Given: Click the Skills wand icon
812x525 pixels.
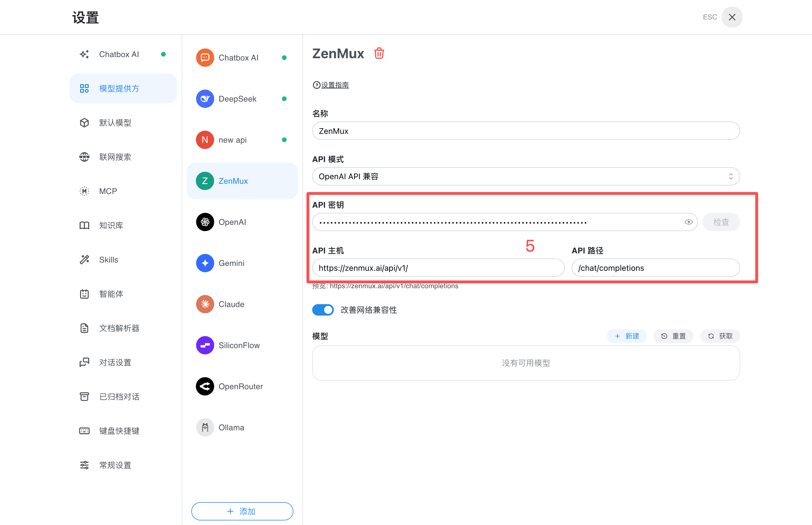Looking at the screenshot, I should pos(84,260).
